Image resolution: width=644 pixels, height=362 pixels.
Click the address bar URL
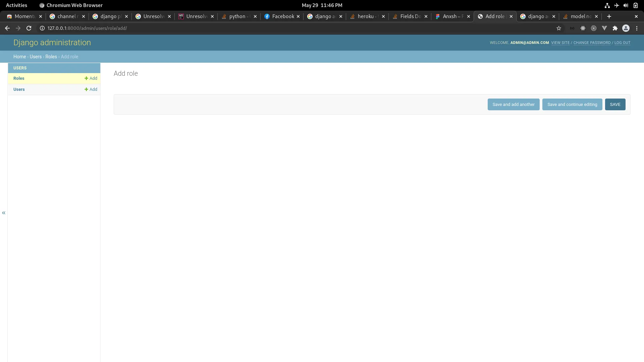87,28
